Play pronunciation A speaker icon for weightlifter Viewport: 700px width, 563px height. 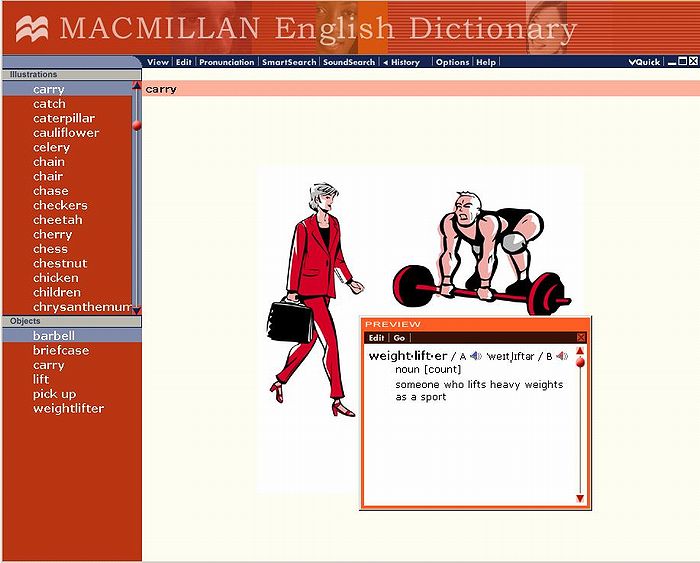pos(476,356)
